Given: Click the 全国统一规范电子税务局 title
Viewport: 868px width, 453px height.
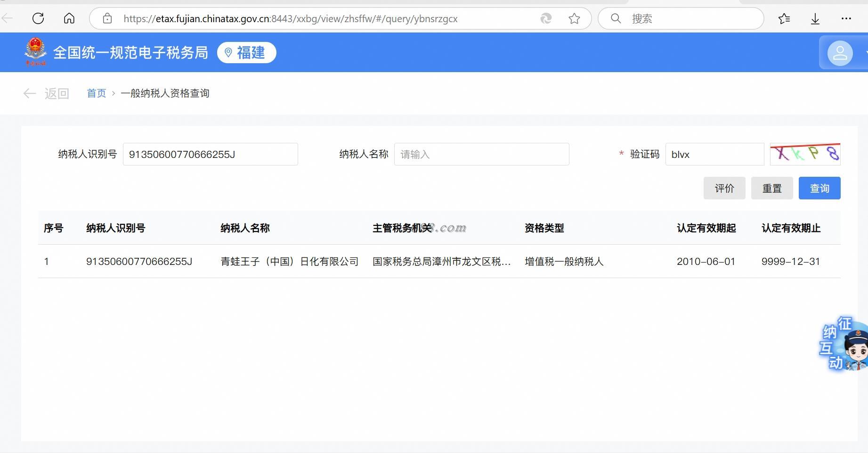Looking at the screenshot, I should [130, 52].
